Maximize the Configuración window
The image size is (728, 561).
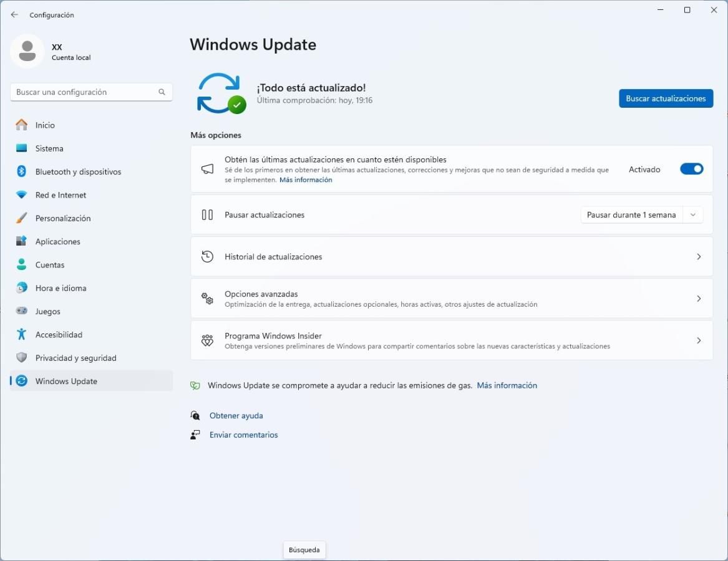point(687,10)
